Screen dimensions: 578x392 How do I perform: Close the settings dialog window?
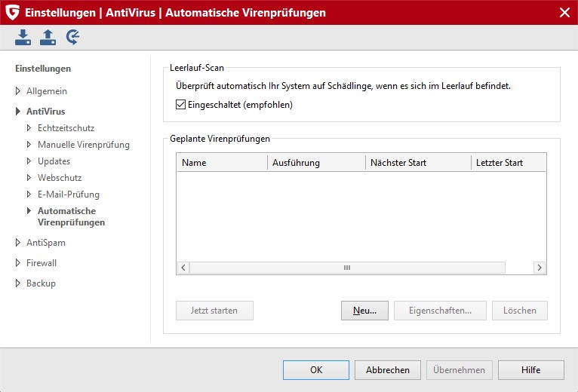click(x=564, y=12)
